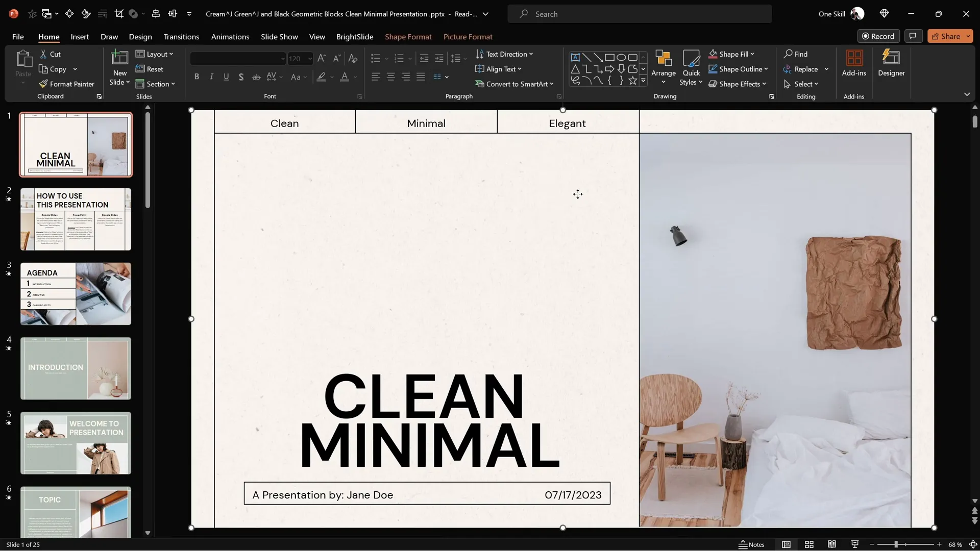
Task: Open the Animations tab
Action: pos(230,37)
